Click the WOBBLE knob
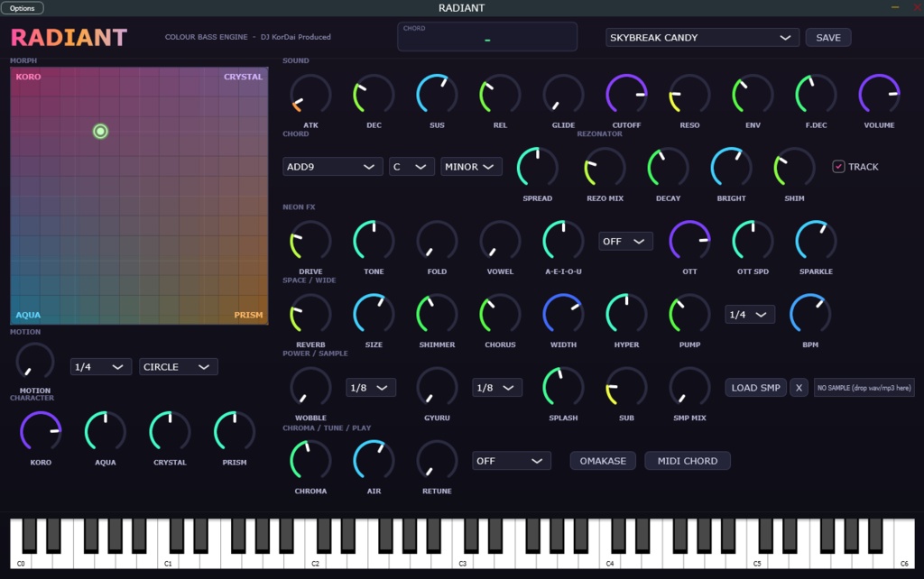924x579 pixels. pos(310,387)
